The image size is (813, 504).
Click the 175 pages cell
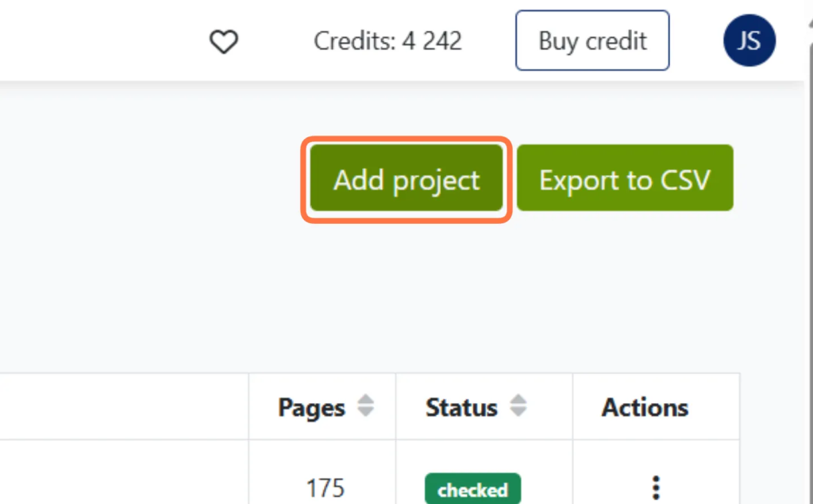tap(325, 488)
